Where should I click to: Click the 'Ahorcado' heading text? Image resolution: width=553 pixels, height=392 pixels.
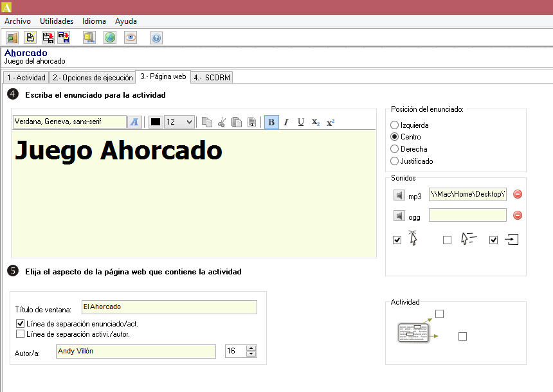pyautogui.click(x=26, y=53)
